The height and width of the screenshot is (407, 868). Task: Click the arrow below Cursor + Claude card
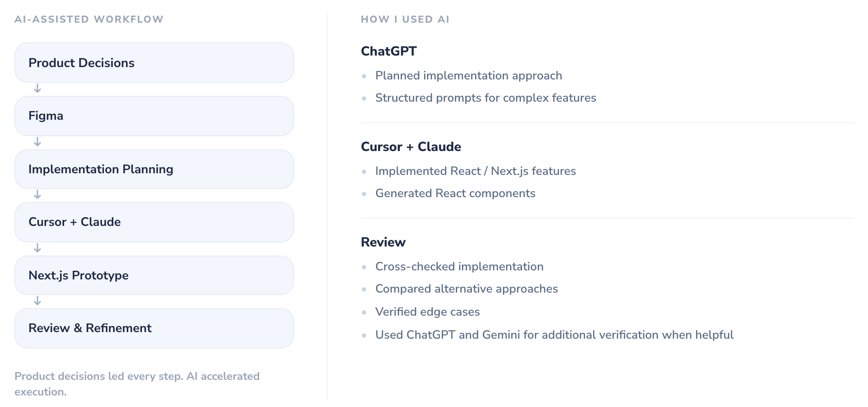pos(37,248)
